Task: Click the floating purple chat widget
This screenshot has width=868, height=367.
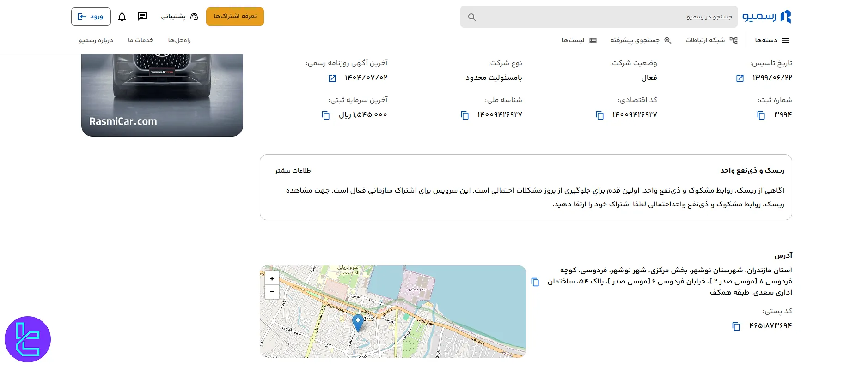Action: [x=28, y=339]
